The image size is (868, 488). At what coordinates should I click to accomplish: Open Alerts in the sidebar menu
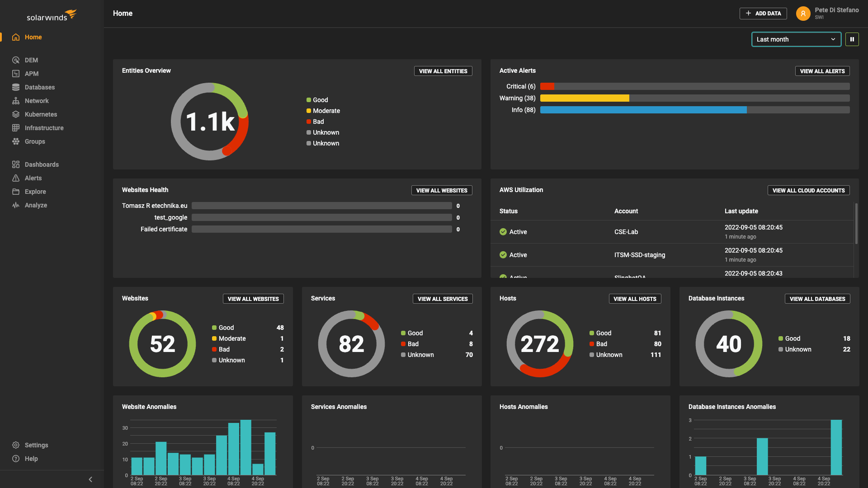(x=33, y=178)
